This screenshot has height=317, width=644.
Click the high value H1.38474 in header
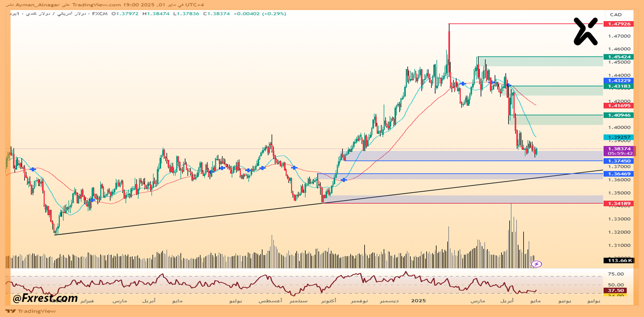(156, 14)
